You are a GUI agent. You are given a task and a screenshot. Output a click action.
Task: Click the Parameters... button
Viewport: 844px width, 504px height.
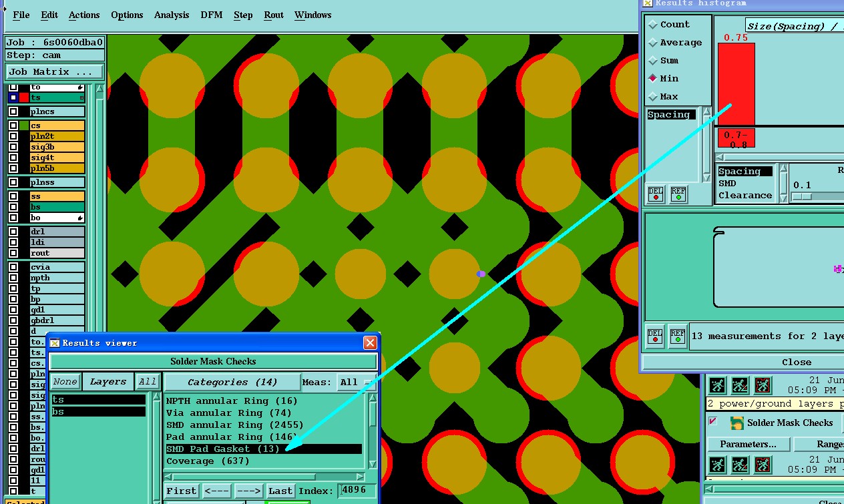coord(749,444)
